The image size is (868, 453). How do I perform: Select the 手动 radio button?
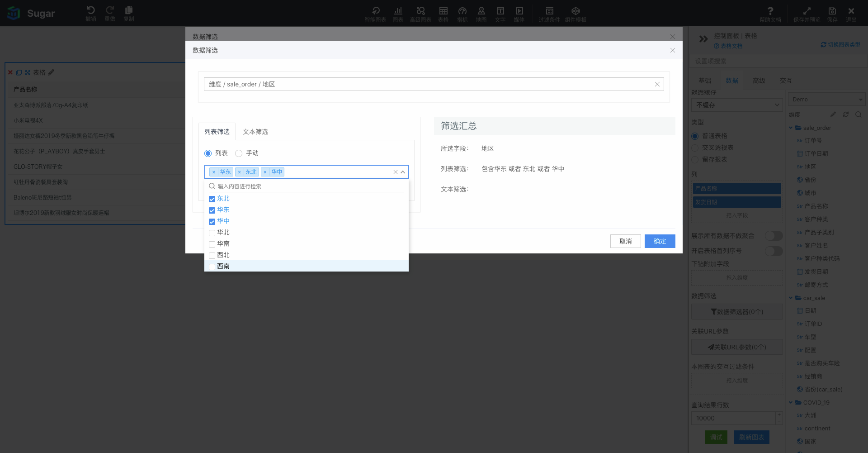point(239,153)
